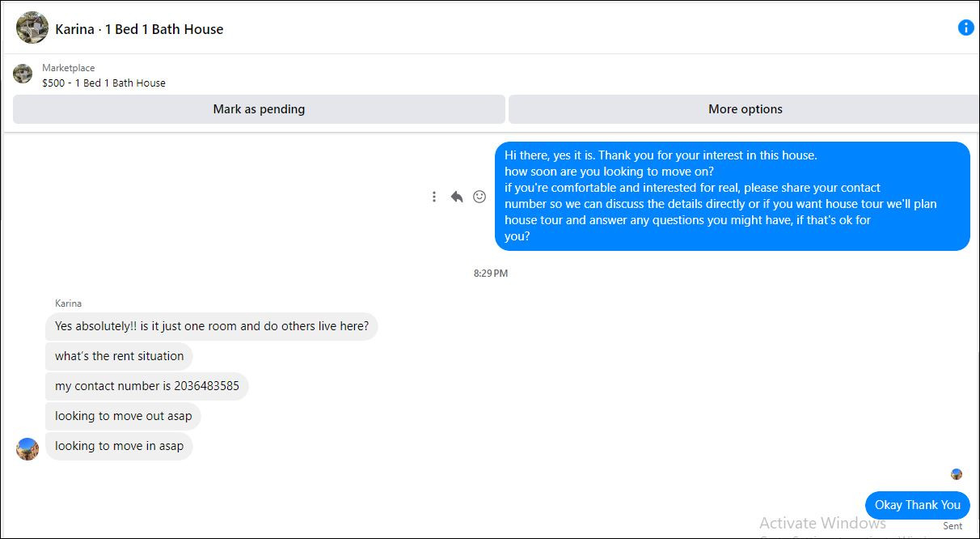Select the message with contact number 2036483585
This screenshot has height=539, width=980.
point(147,386)
